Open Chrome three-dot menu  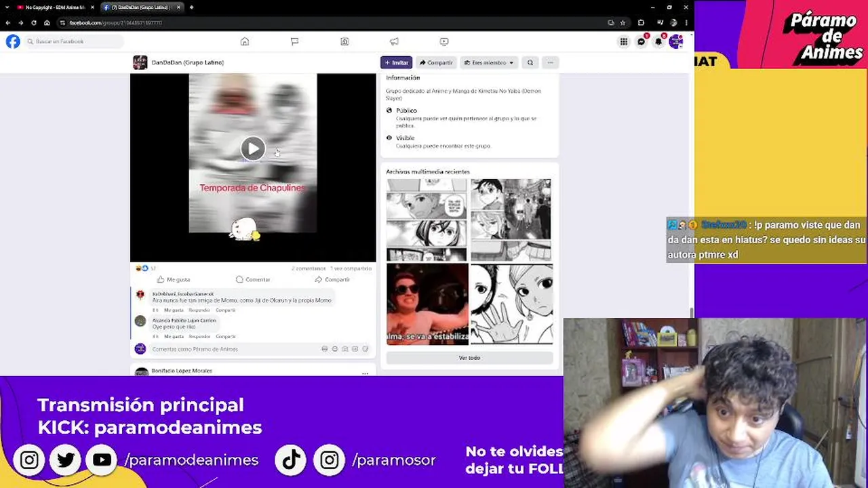click(686, 22)
